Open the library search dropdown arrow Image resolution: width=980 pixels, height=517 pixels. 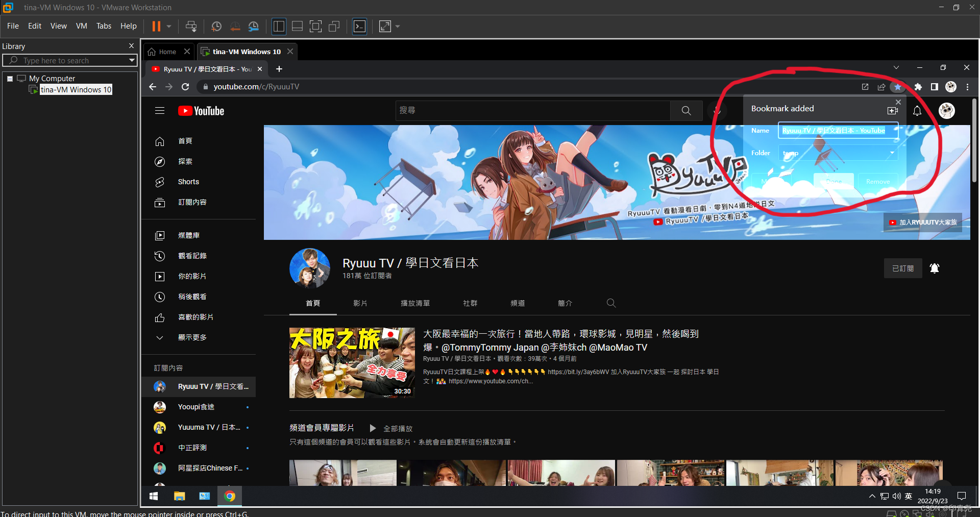tap(132, 60)
